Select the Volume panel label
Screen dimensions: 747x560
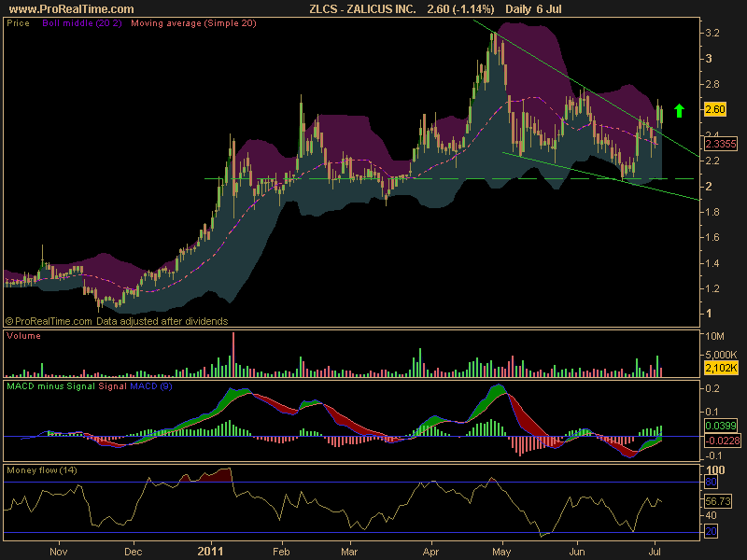24,336
